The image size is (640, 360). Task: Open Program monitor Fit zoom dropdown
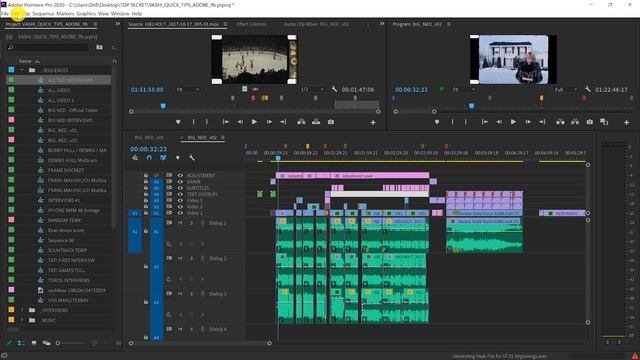[463, 89]
